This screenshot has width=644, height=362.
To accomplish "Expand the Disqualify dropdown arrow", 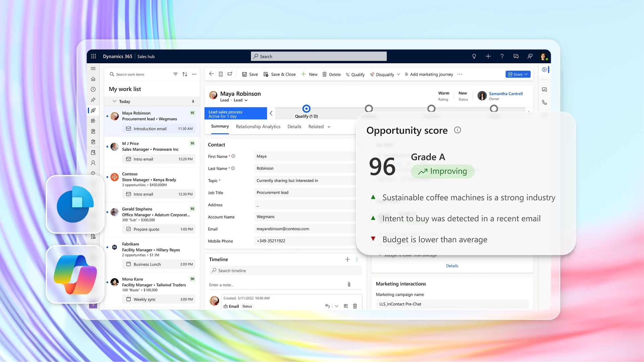I will (x=398, y=74).
